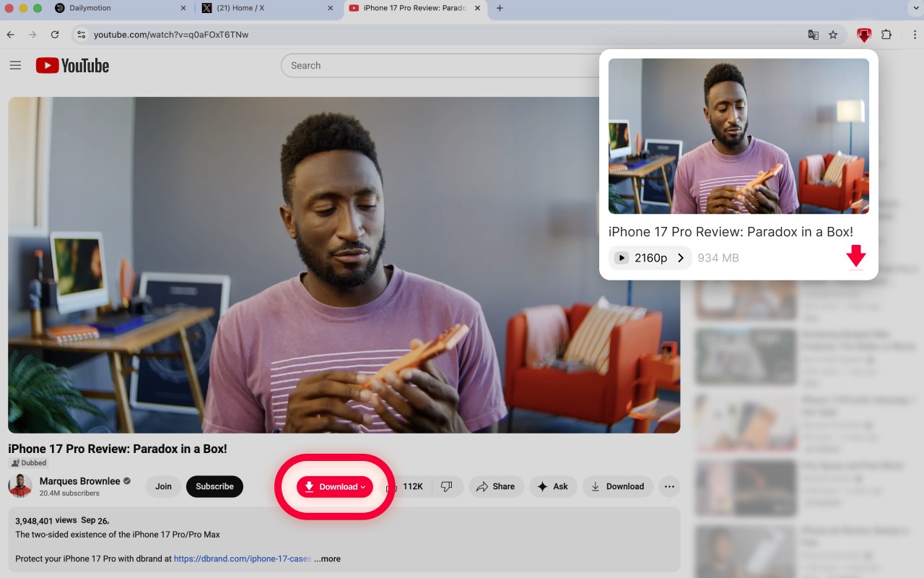The width and height of the screenshot is (924, 578).
Task: Open the Marques Brownlee channel name link
Action: tap(79, 481)
